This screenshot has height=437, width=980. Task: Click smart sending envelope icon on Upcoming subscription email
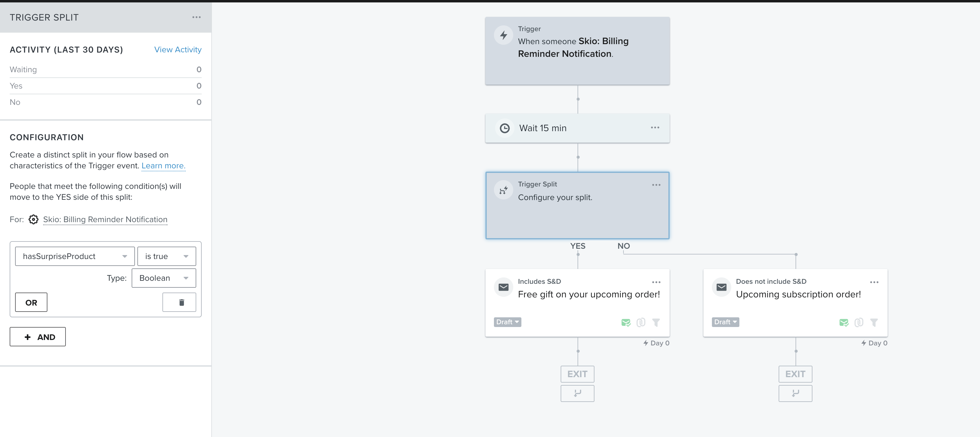click(844, 322)
